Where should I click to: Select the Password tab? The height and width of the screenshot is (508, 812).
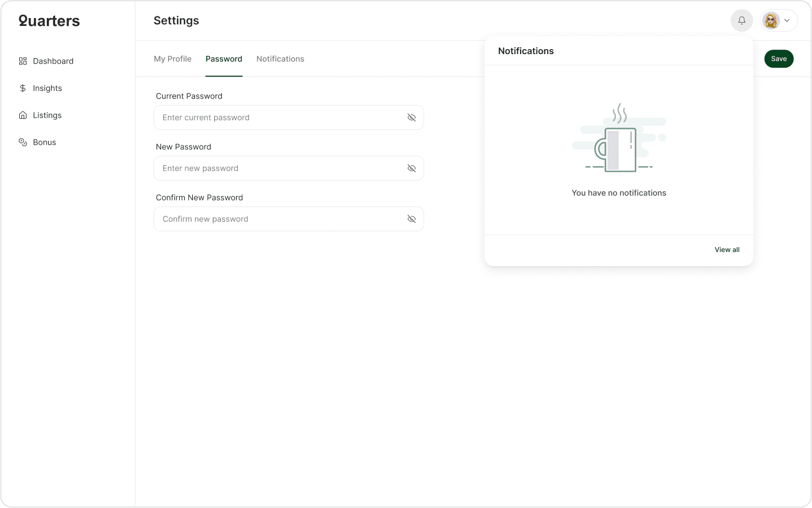point(224,59)
